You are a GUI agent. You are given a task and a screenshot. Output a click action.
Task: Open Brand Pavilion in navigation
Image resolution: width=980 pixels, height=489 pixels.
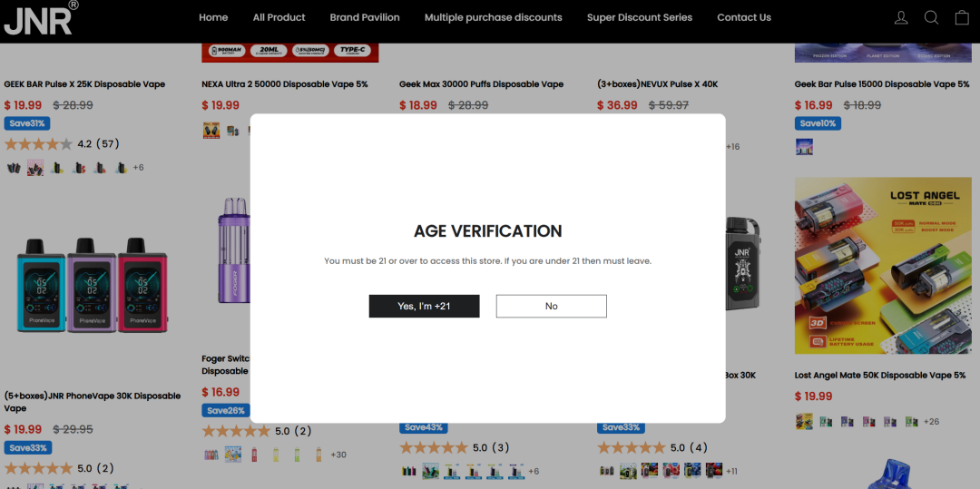coord(365,17)
